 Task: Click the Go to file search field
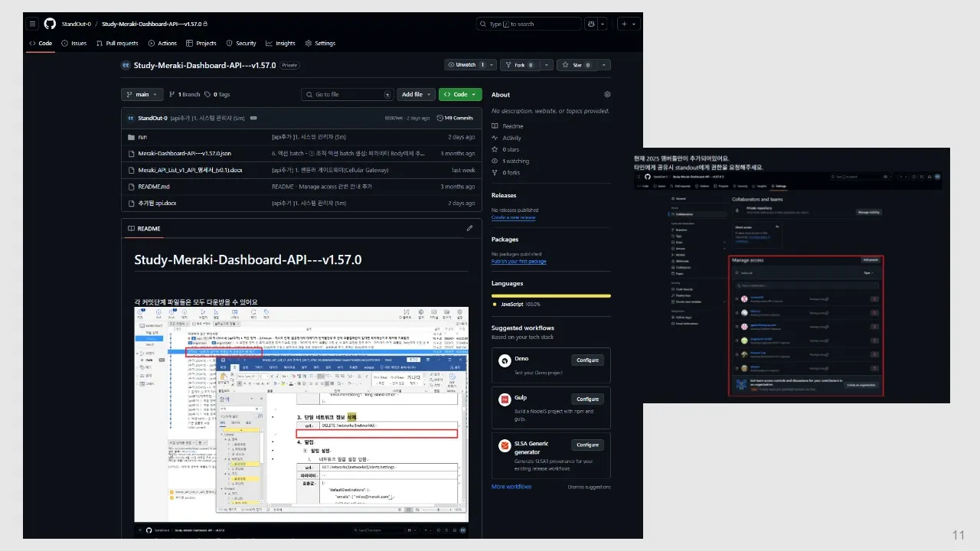click(x=348, y=94)
